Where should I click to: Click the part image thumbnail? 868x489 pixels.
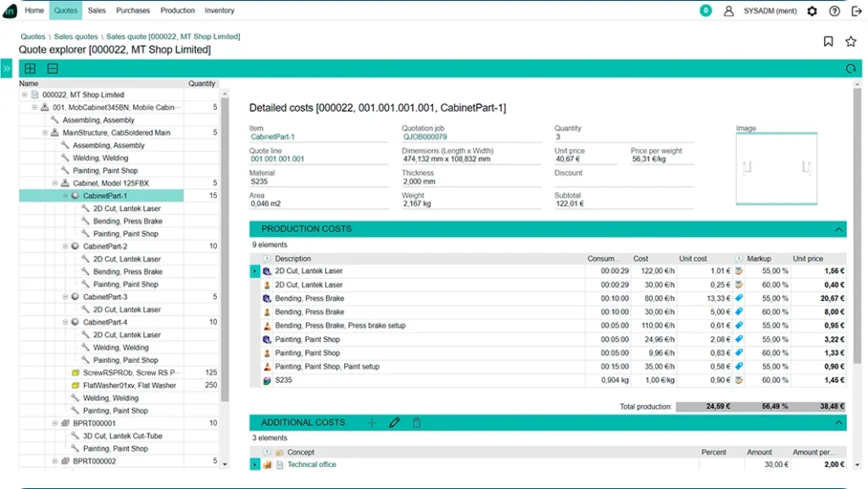click(776, 169)
